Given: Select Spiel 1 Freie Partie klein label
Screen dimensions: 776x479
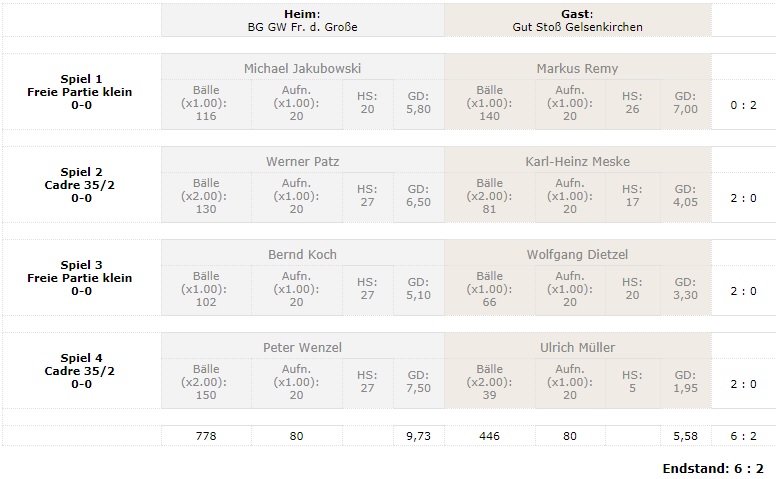Looking at the screenshot, I should click(x=80, y=92).
